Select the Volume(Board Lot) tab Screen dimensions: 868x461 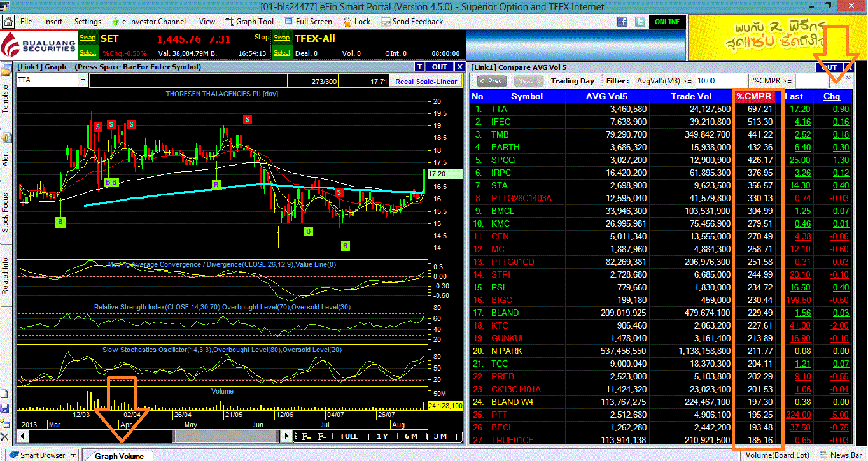[x=777, y=455]
